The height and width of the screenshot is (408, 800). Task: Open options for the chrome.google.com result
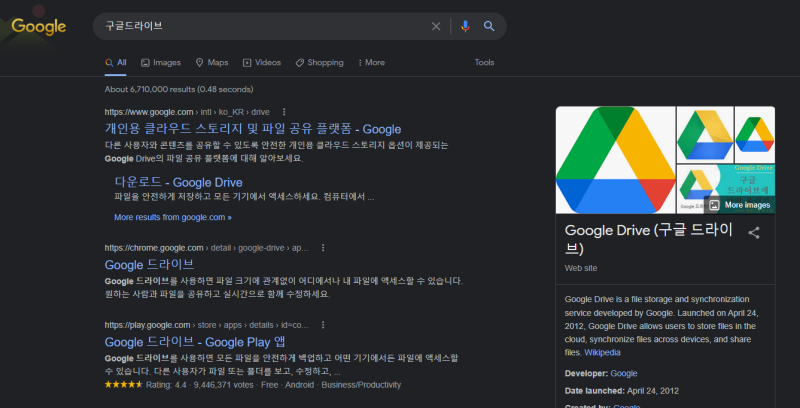(322, 248)
